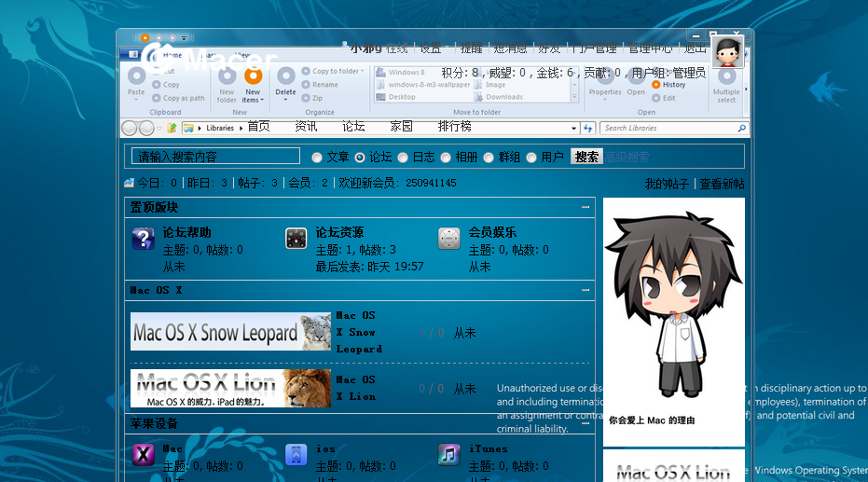Select the 论坛 search radio button
Image resolution: width=868 pixels, height=482 pixels.
coord(360,158)
